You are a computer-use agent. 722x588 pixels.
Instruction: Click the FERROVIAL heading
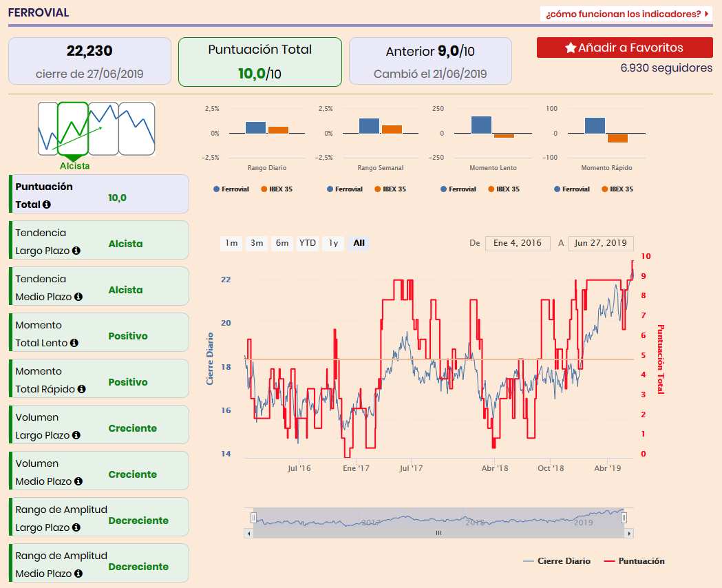point(39,13)
